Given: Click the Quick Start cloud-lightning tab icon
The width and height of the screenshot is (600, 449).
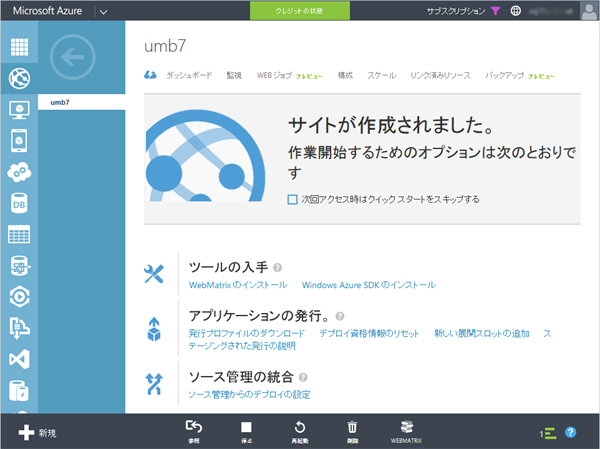Looking at the screenshot, I should (150, 75).
